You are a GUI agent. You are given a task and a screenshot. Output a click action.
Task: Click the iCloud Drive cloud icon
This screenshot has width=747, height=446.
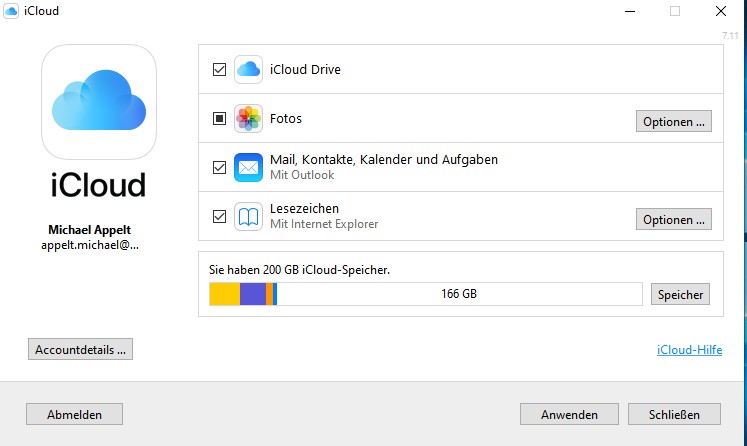coord(248,70)
